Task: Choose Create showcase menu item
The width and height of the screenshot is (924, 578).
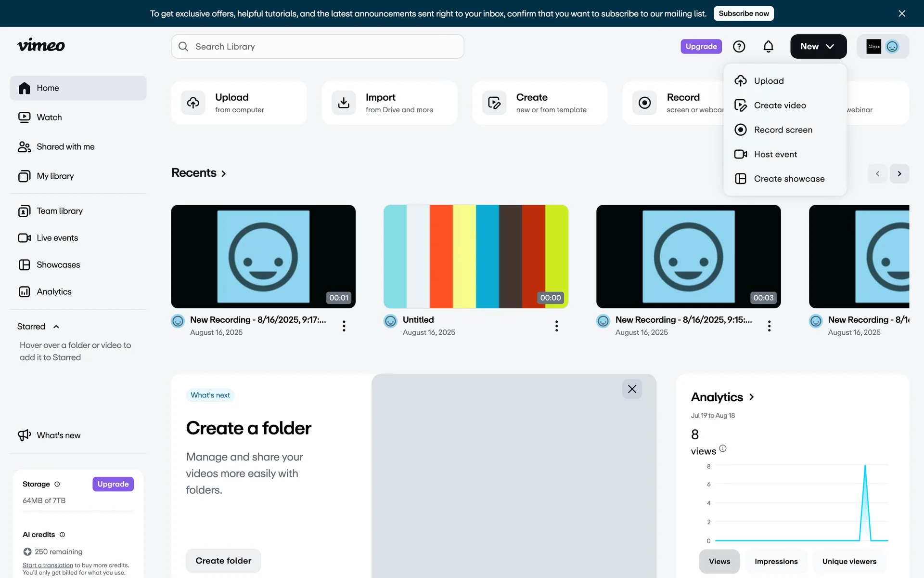Action: (789, 179)
